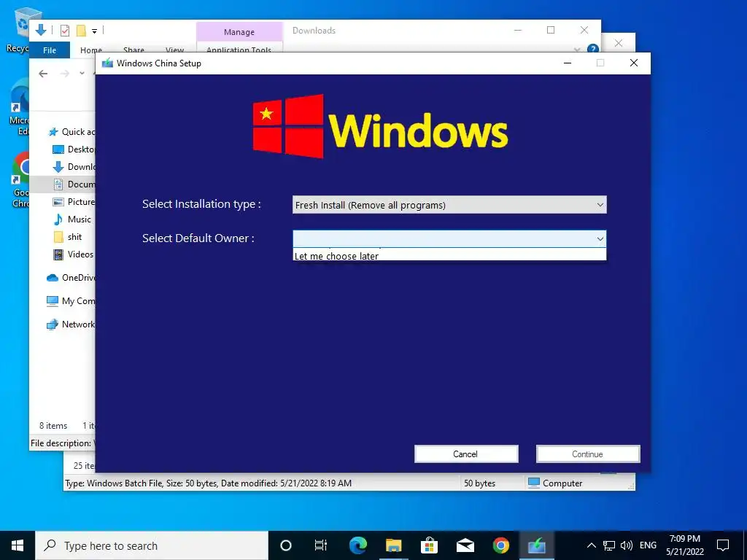
Task: Open Mail app from taskbar
Action: pyautogui.click(x=465, y=545)
